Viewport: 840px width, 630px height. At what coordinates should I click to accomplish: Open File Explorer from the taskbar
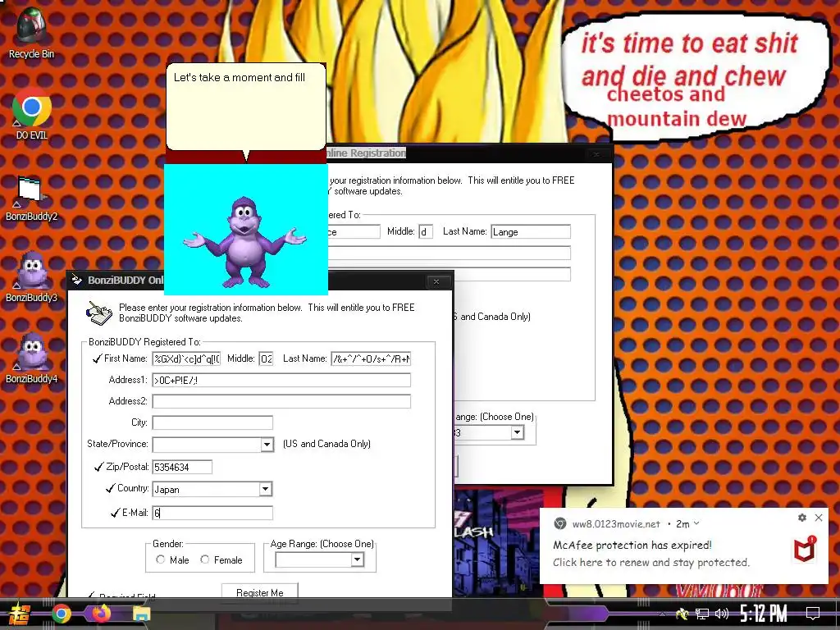(x=141, y=614)
